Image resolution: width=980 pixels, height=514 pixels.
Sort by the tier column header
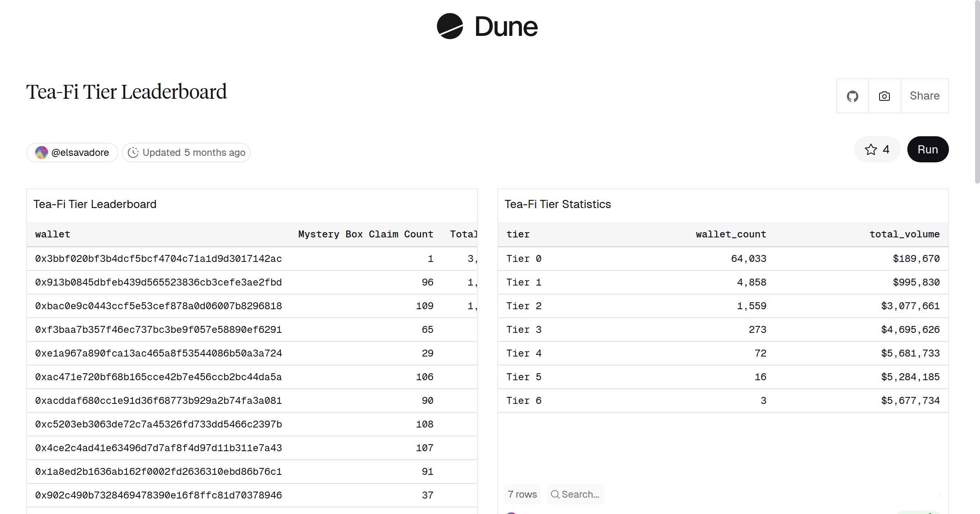(518, 234)
